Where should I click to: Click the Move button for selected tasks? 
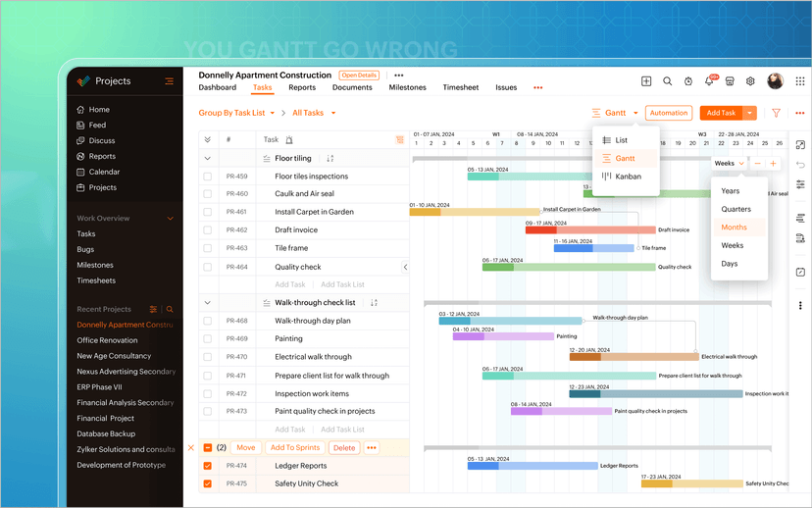click(x=246, y=448)
